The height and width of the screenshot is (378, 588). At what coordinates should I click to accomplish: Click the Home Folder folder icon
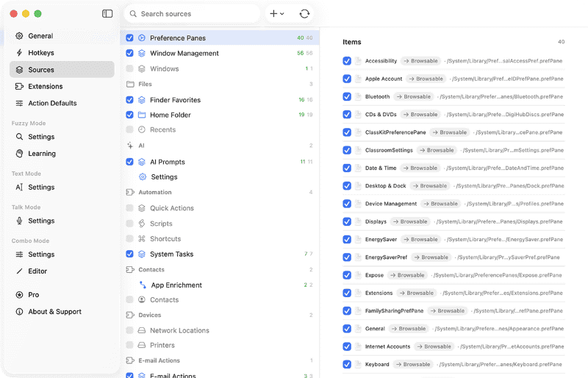(142, 115)
